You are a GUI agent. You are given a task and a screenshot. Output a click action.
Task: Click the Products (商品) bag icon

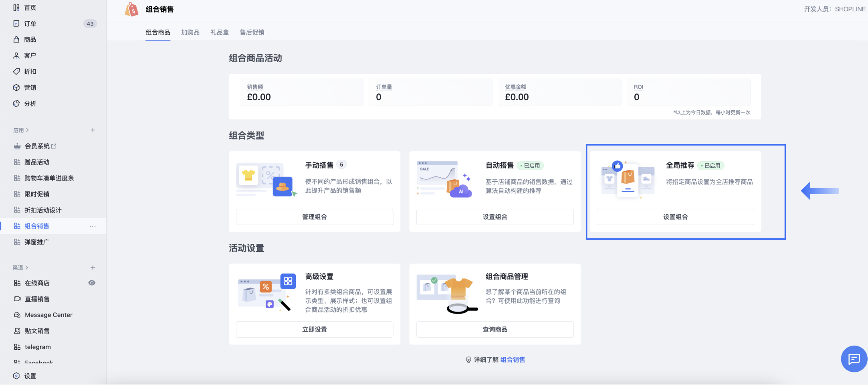[x=16, y=39]
